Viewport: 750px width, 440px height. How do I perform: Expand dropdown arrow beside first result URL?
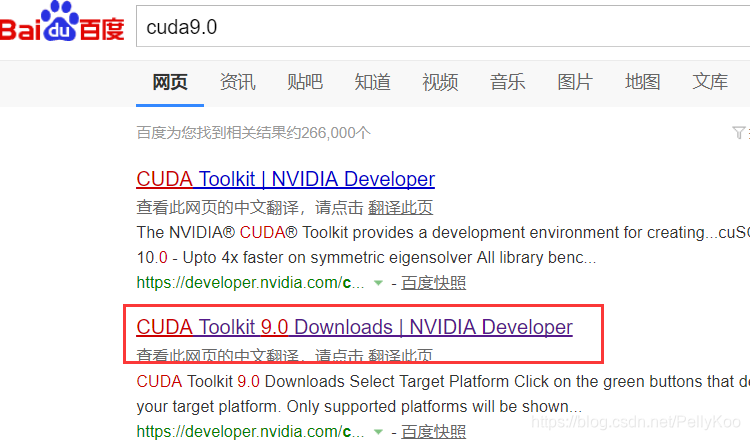click(x=378, y=283)
